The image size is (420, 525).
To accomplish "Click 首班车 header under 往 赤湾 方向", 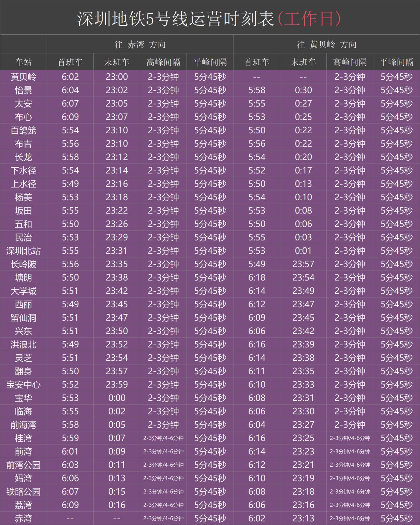I will pos(70,62).
